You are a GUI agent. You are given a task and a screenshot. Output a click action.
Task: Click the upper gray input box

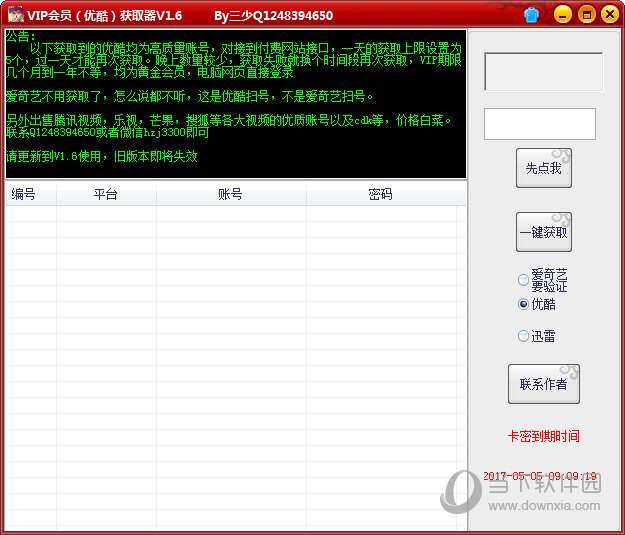pyautogui.click(x=544, y=72)
